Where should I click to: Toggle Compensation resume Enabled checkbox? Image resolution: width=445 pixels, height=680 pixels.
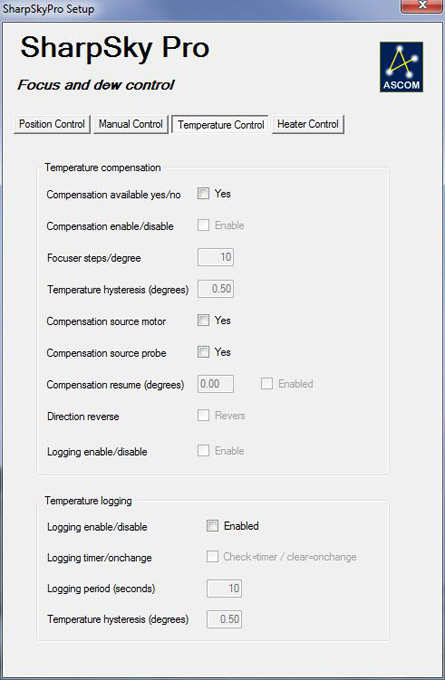coord(267,384)
